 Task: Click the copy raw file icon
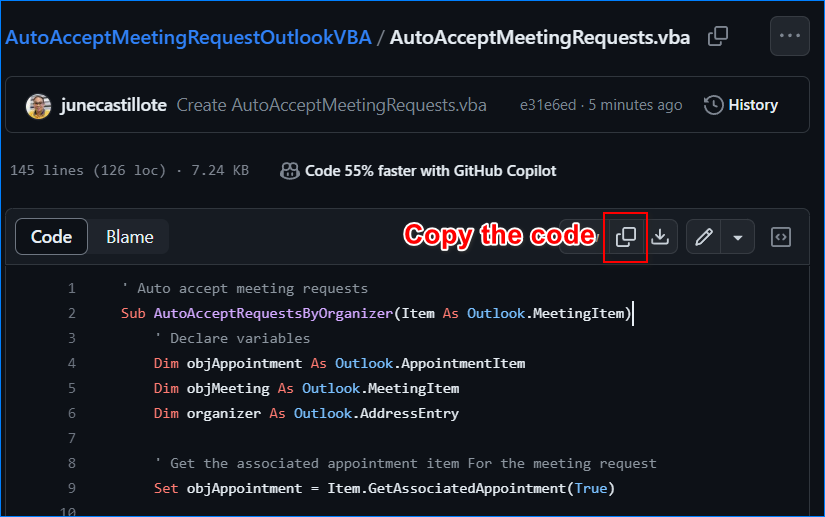(x=626, y=237)
